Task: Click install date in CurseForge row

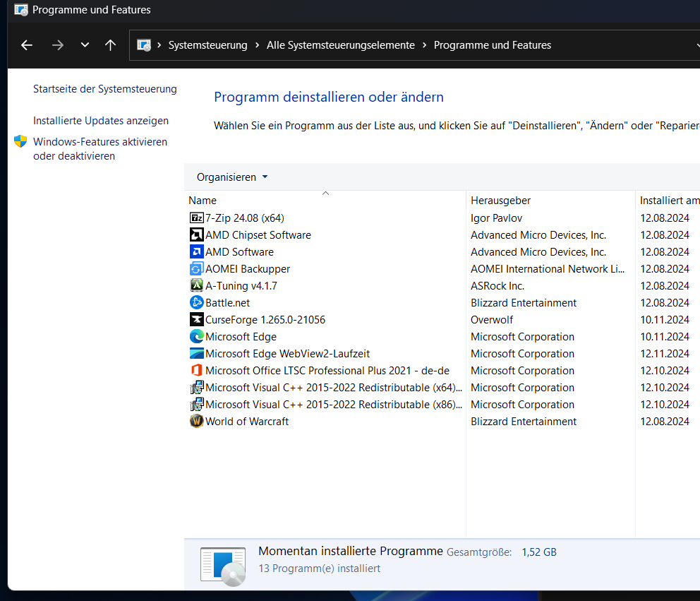Action: coord(665,320)
